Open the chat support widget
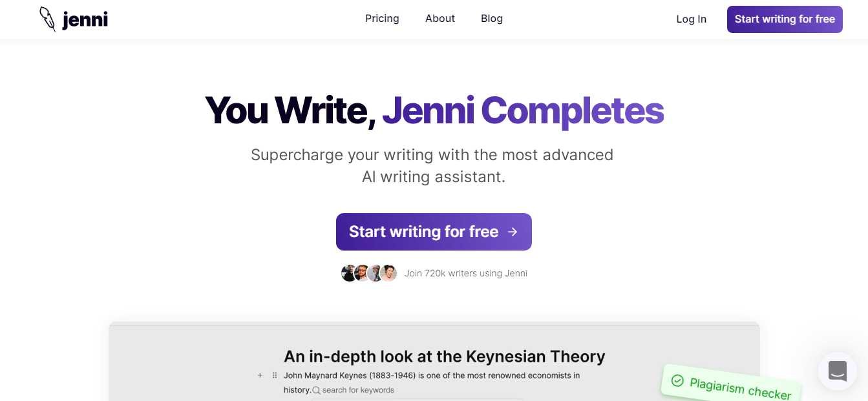 [837, 371]
